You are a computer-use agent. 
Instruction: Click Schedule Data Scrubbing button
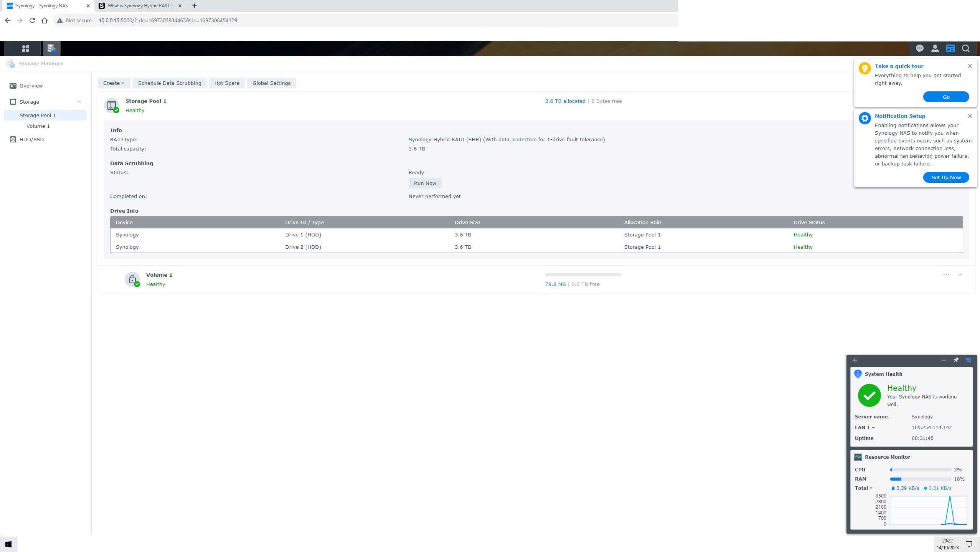[170, 83]
